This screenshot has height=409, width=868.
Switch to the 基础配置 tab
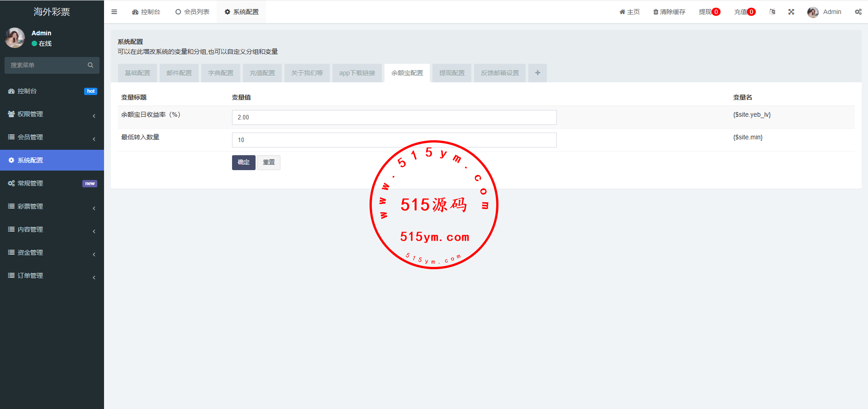point(138,73)
